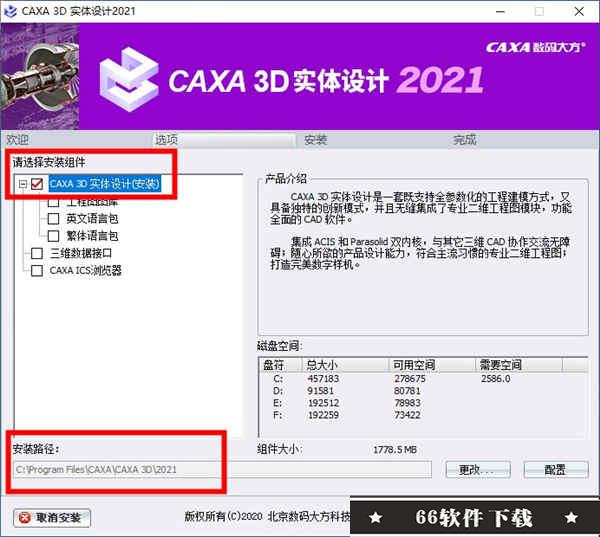Select the F: drive row
This screenshot has width=600, height=537.
(x=423, y=415)
